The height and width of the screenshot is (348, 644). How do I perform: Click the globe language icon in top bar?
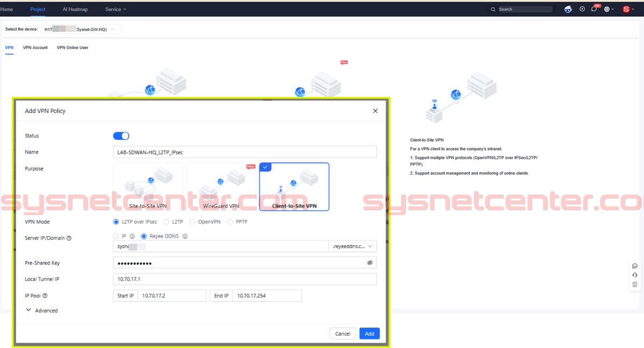[x=606, y=9]
